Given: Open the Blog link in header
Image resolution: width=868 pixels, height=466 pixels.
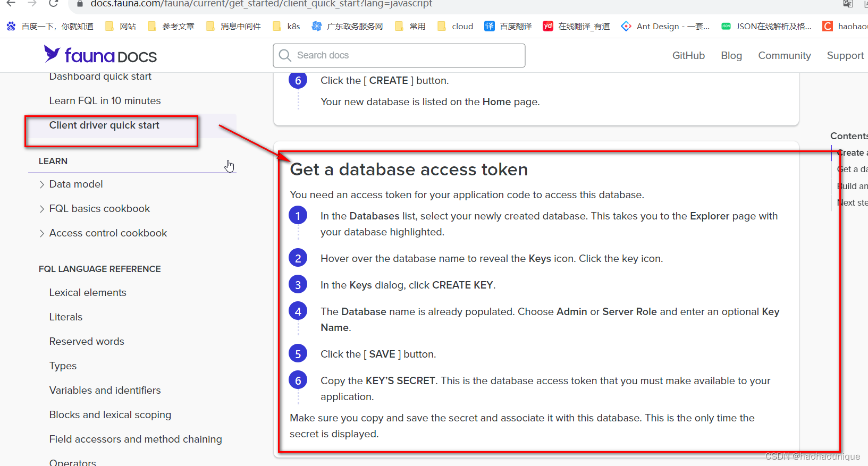Looking at the screenshot, I should coord(731,55).
